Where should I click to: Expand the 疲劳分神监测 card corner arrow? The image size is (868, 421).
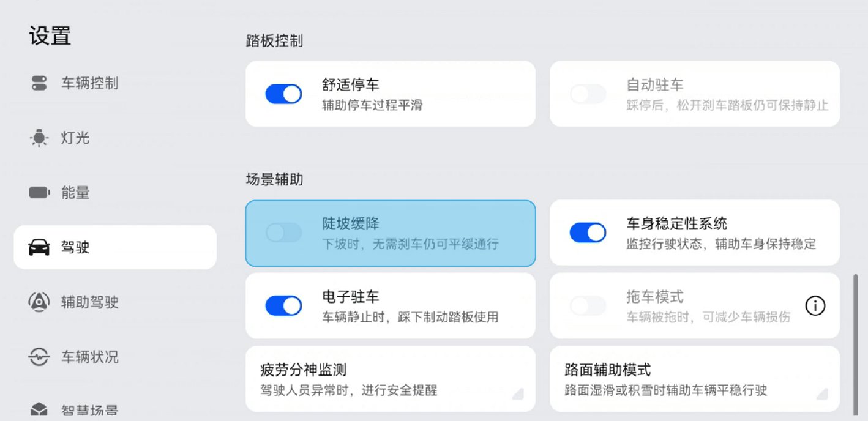[518, 393]
